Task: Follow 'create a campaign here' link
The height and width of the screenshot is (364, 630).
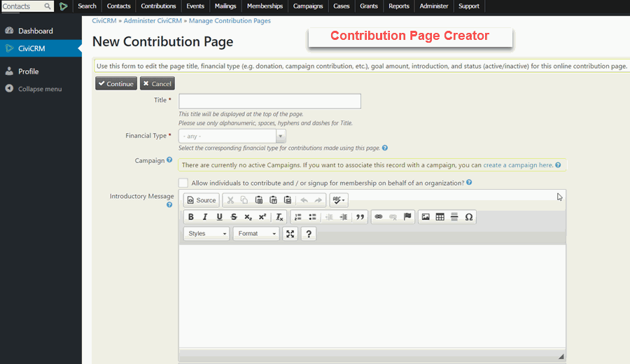Action: click(x=517, y=165)
